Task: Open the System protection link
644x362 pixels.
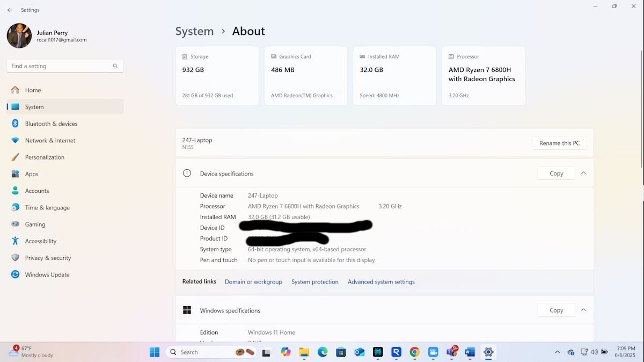Action: point(315,282)
